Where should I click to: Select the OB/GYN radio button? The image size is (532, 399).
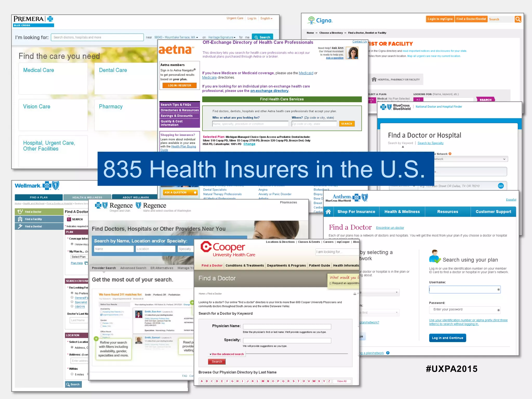[72, 306]
